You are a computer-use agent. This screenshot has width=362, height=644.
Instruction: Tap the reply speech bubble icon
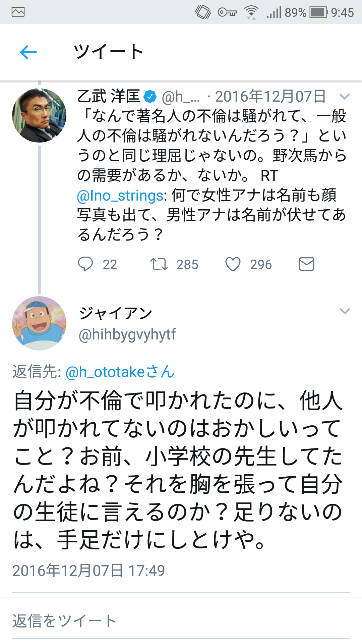[85, 264]
